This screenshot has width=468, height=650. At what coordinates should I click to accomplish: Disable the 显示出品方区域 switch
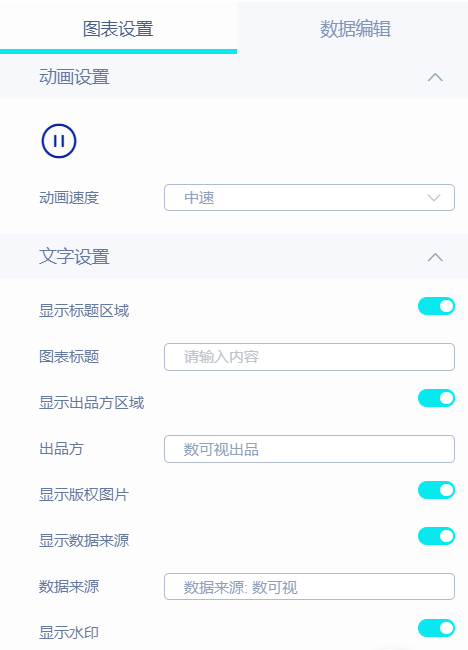click(x=436, y=398)
